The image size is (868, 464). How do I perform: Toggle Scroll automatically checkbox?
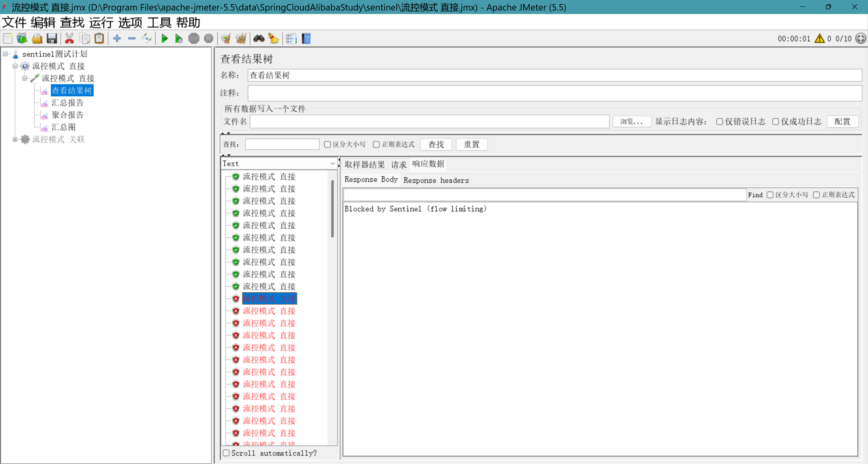[226, 453]
